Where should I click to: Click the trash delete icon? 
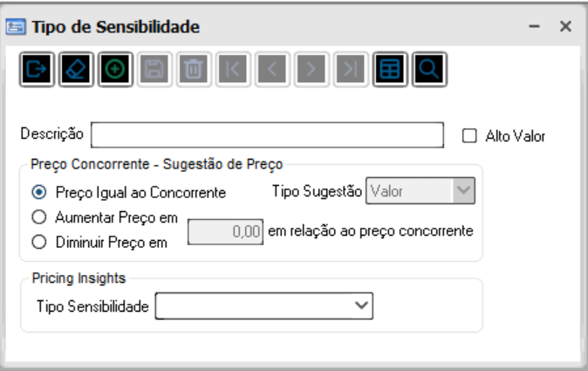click(x=192, y=70)
